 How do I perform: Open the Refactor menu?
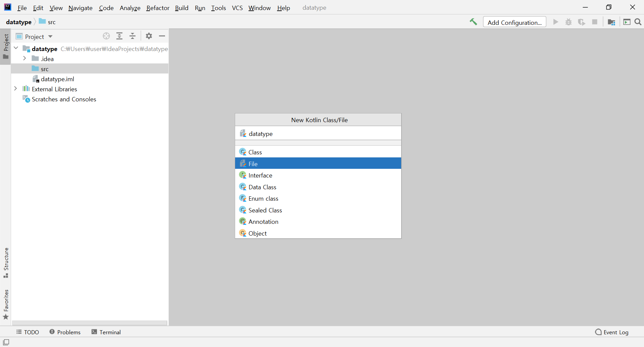[158, 8]
